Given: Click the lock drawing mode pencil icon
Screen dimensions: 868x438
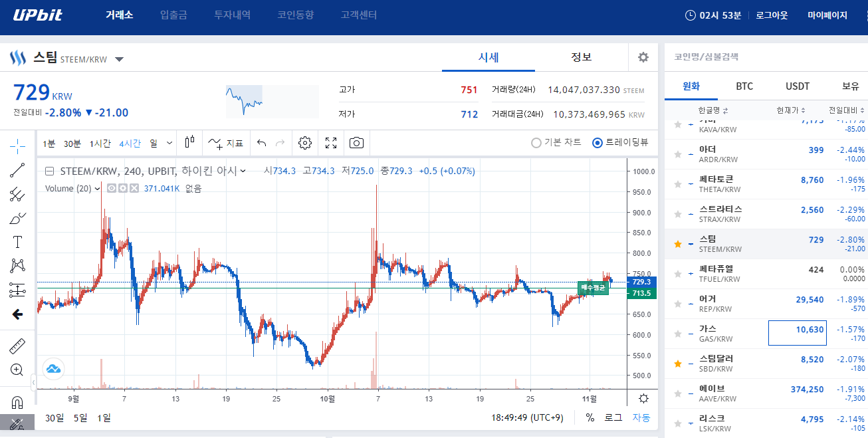Looking at the screenshot, I should (18, 423).
